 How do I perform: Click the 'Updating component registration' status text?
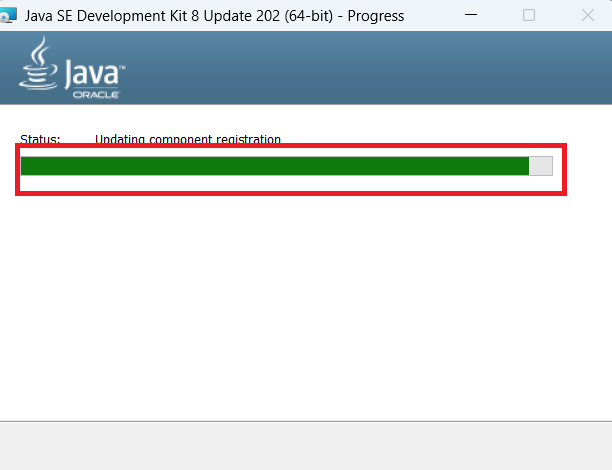coord(188,139)
